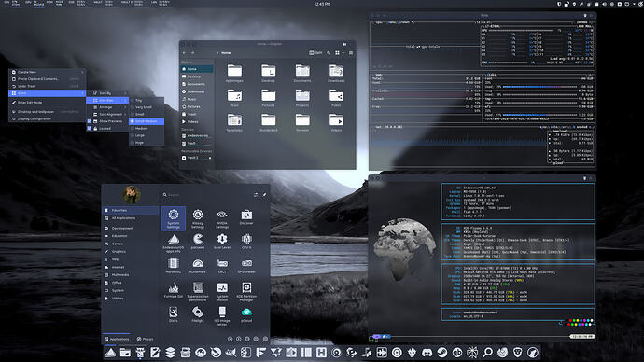Open the Projects folder in Dolphin's file view
The width and height of the screenshot is (644, 362).
point(302,98)
